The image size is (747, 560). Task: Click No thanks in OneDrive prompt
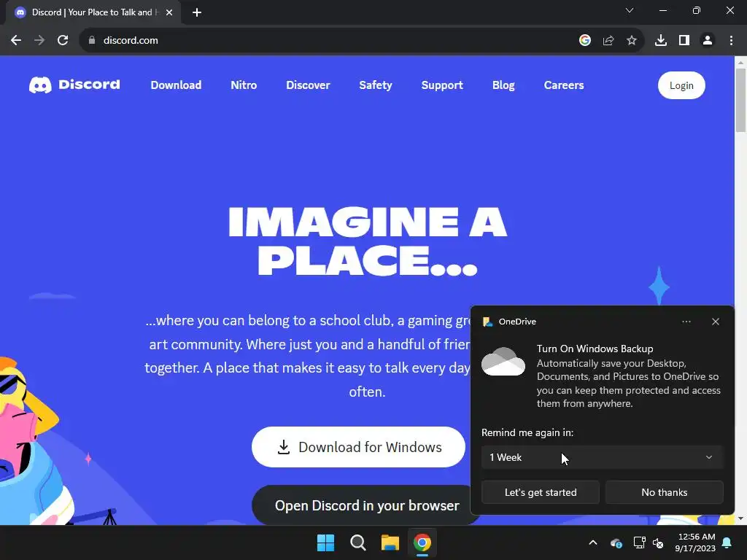point(664,492)
